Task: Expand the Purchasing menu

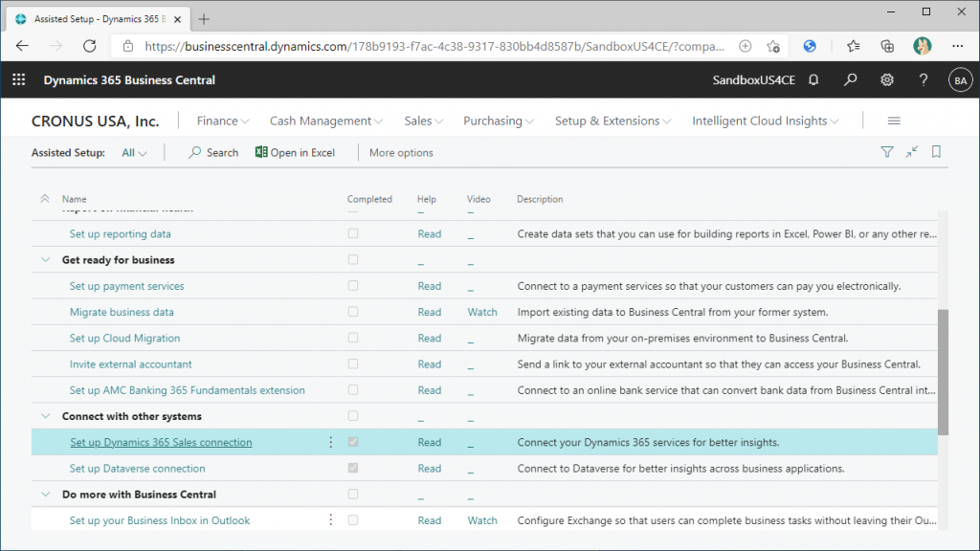Action: [499, 121]
